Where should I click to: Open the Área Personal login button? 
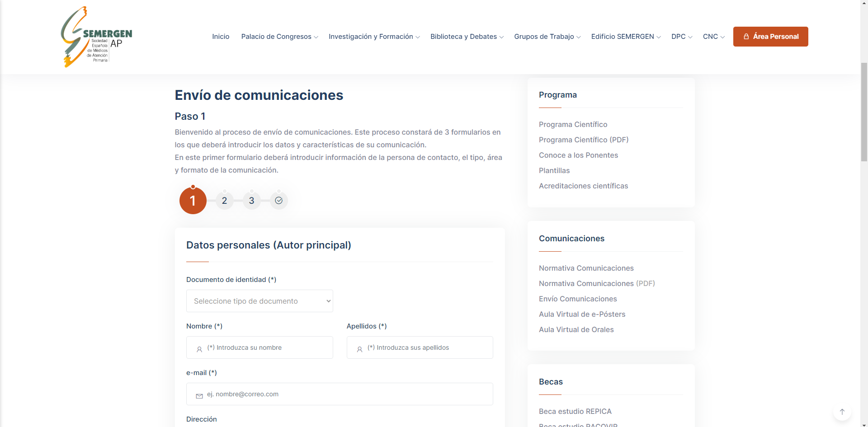pyautogui.click(x=770, y=37)
